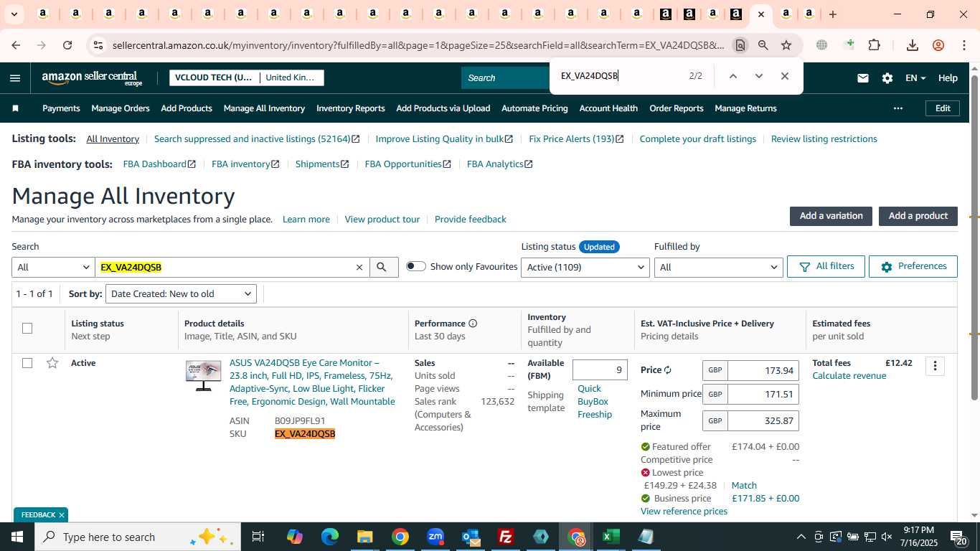Open File Explorer from the taskbar
This screenshot has height=551, width=980.
(365, 537)
